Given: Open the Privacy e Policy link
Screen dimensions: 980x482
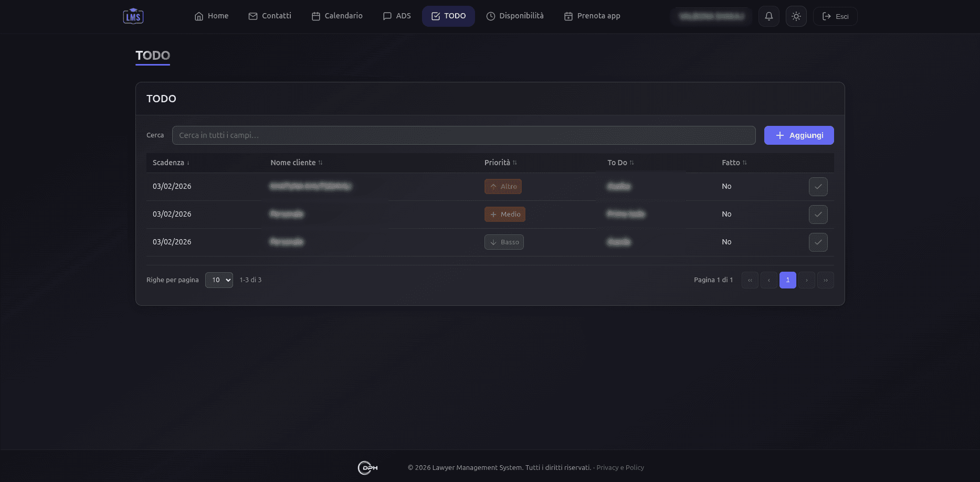Looking at the screenshot, I should 620,468.
